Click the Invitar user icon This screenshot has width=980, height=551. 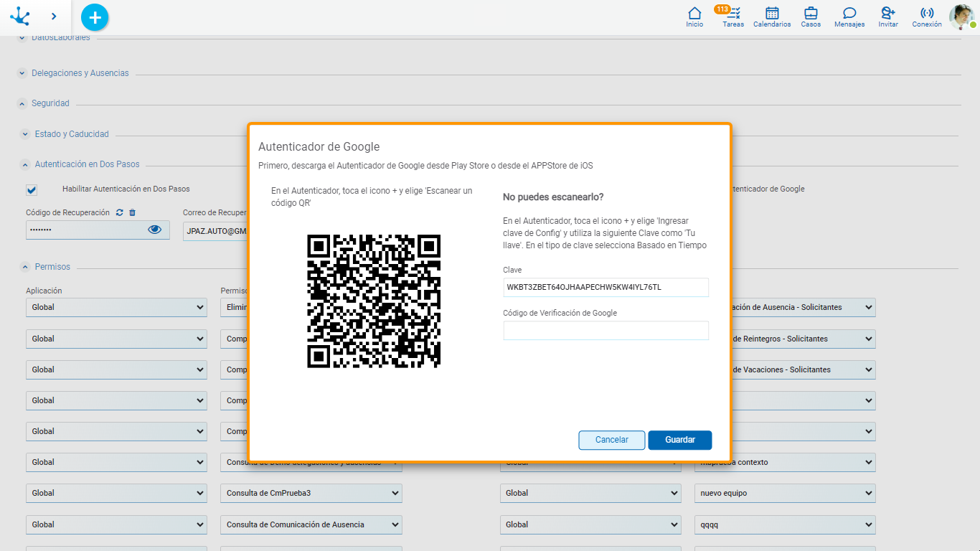[x=888, y=17]
